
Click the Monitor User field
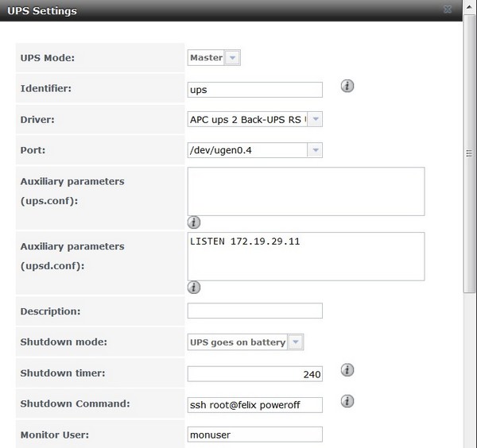[x=254, y=434]
